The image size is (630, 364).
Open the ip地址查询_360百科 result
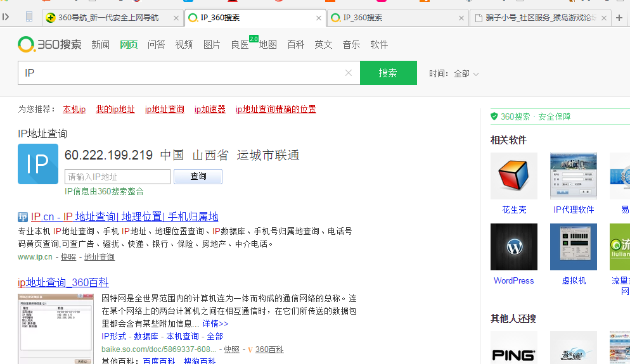[63, 282]
